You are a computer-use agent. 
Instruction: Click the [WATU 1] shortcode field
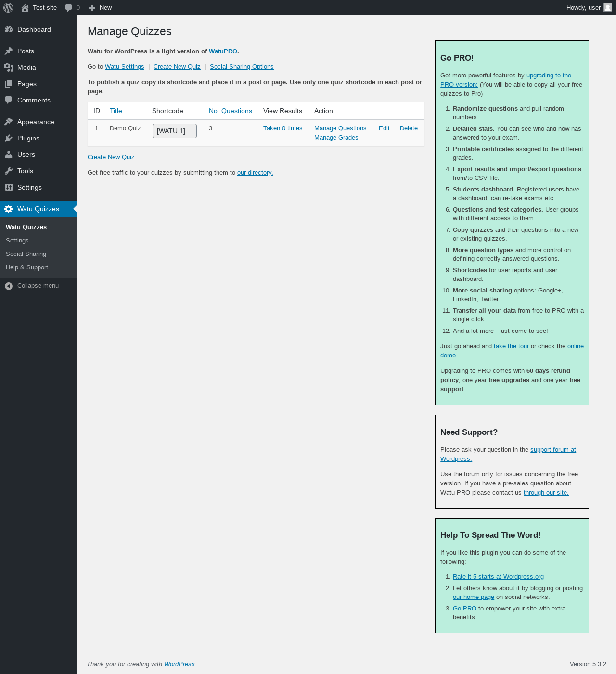point(175,131)
